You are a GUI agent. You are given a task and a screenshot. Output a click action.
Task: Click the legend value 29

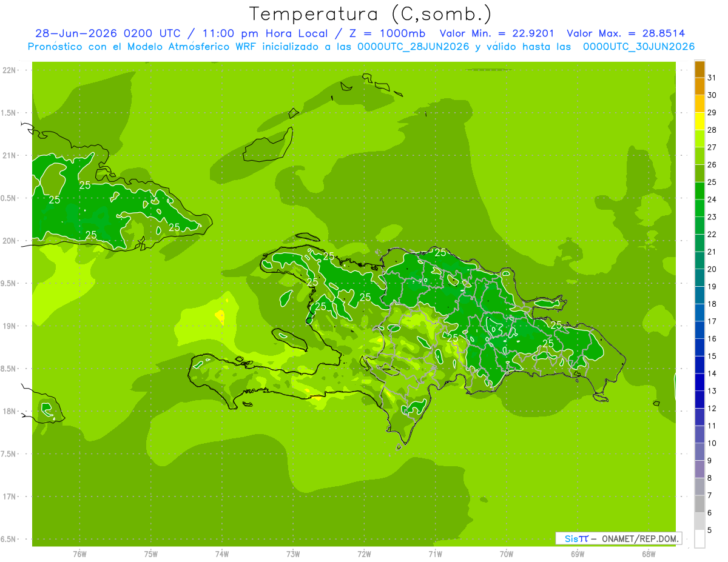tap(712, 112)
